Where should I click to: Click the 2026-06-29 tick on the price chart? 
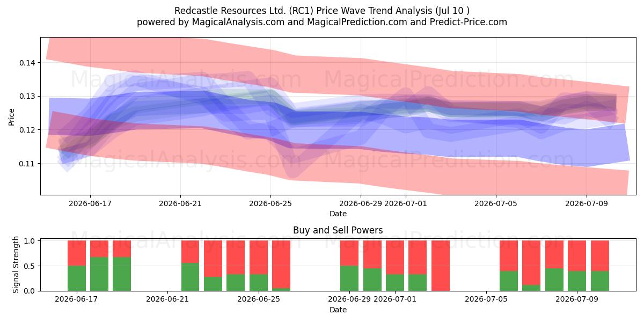click(x=361, y=203)
